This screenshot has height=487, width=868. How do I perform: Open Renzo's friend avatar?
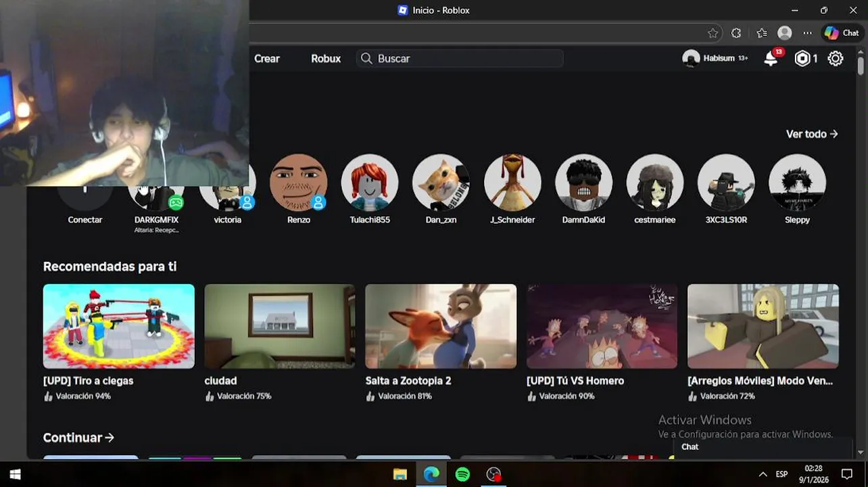click(299, 183)
